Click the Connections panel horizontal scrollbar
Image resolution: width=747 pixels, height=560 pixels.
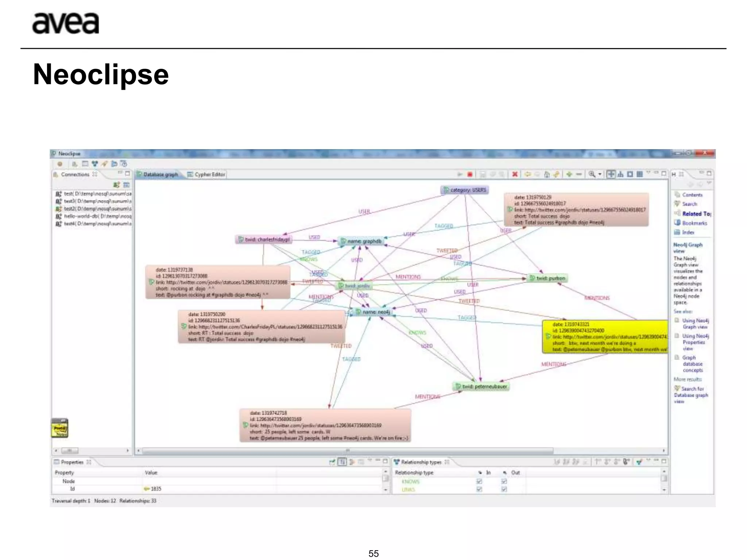[x=69, y=450]
